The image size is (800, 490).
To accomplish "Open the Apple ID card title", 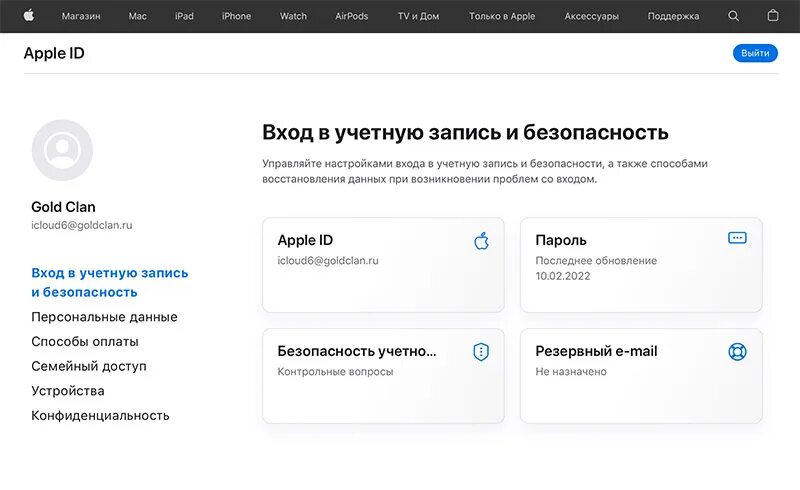I will (x=305, y=240).
